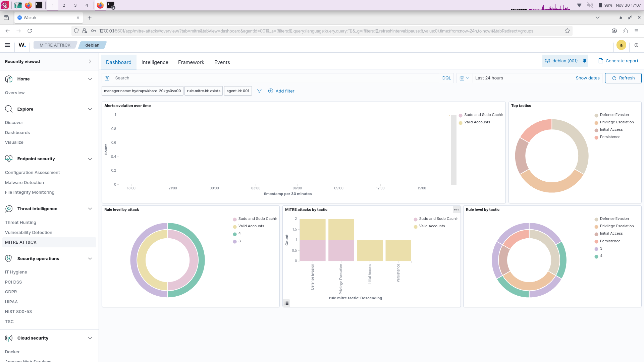
Task: Click the change all filters icon
Action: click(x=259, y=91)
